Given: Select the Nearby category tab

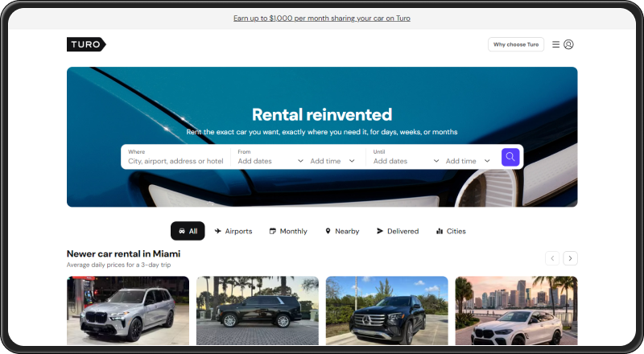Looking at the screenshot, I should 341,231.
